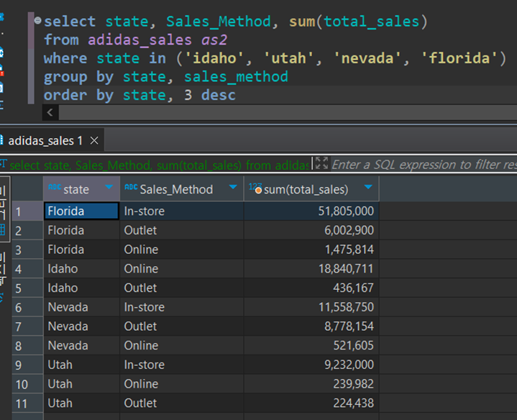
Task: Select the state column header
Action: click(x=81, y=189)
